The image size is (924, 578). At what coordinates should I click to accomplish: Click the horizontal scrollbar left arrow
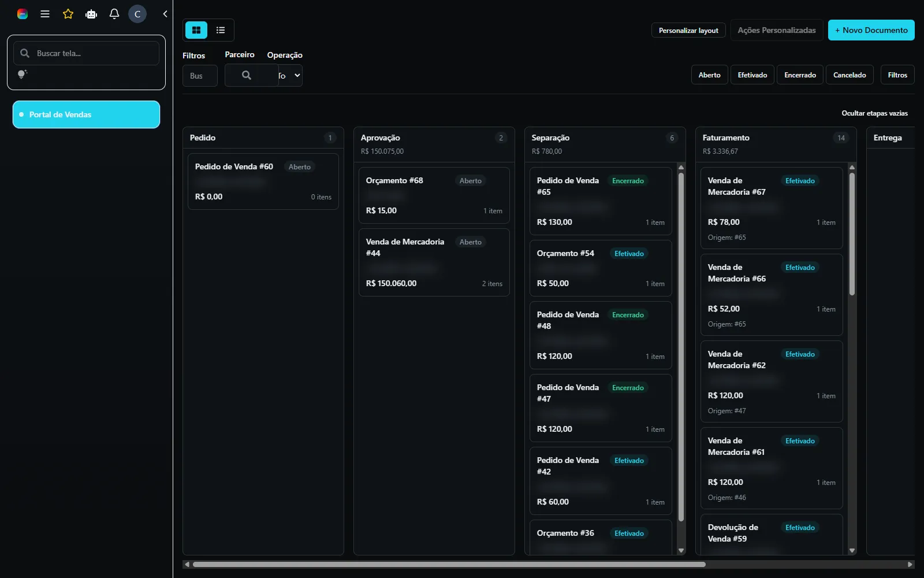[x=187, y=564]
